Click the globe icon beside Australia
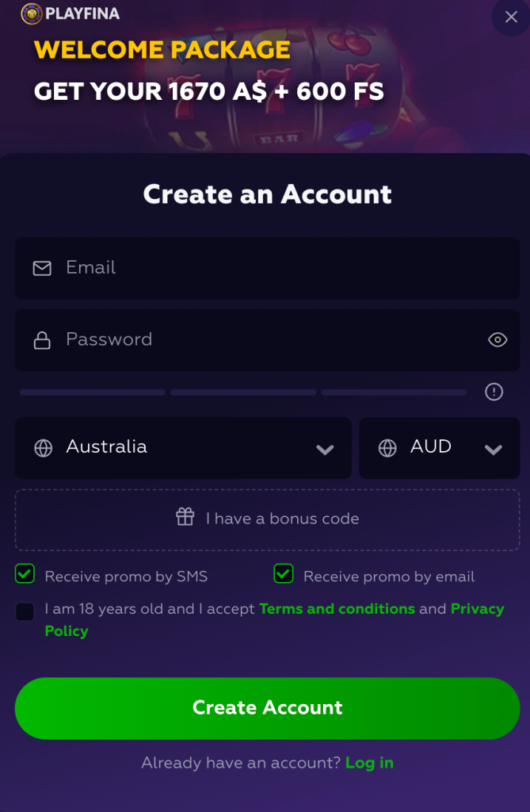 tap(43, 448)
